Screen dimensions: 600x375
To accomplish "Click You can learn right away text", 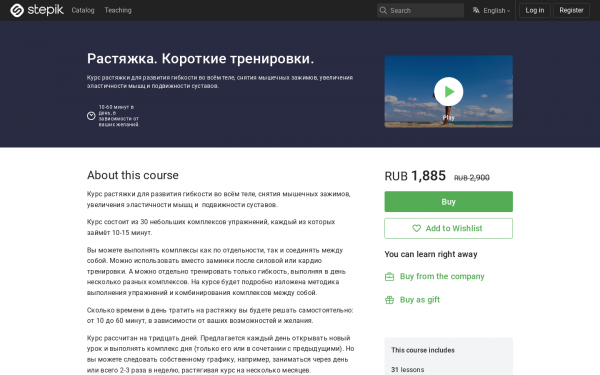I will [431, 254].
